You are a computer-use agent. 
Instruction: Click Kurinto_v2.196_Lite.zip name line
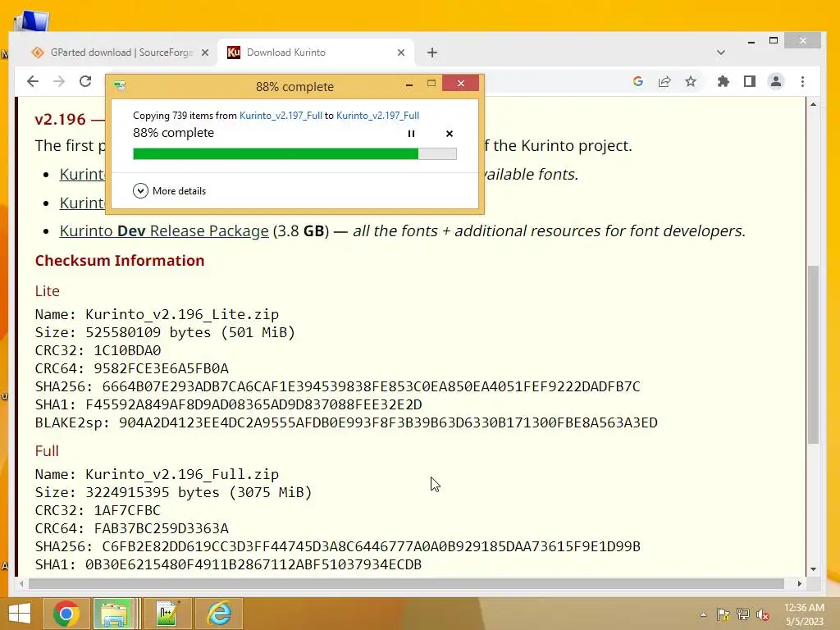click(x=157, y=314)
